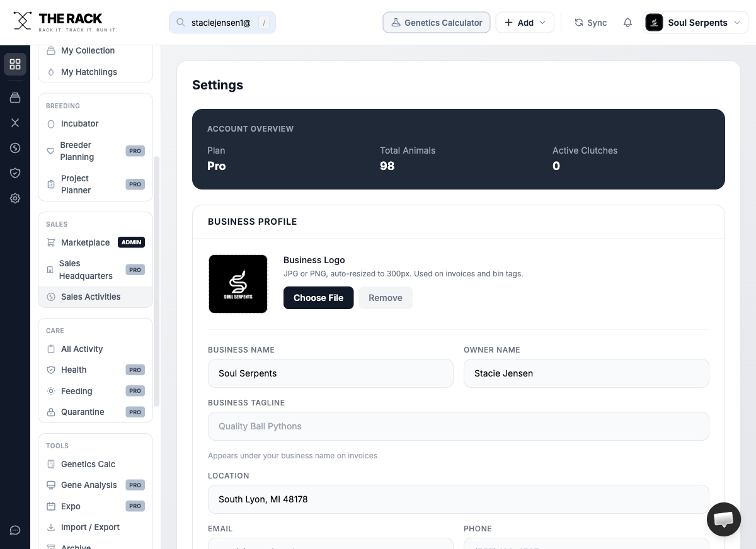The height and width of the screenshot is (549, 756).
Task: Click the Business Tagline field
Action: pos(459,426)
